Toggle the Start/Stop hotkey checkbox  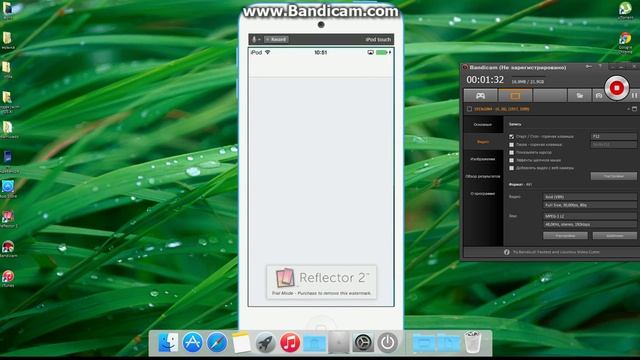pos(511,136)
